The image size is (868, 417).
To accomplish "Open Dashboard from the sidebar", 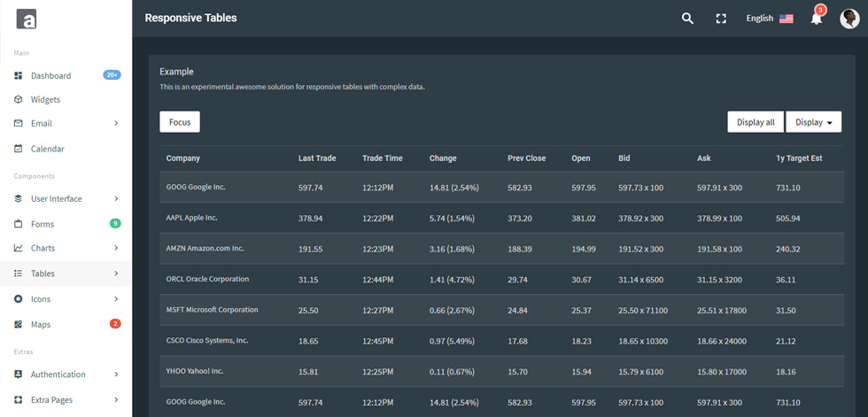I will (x=51, y=76).
